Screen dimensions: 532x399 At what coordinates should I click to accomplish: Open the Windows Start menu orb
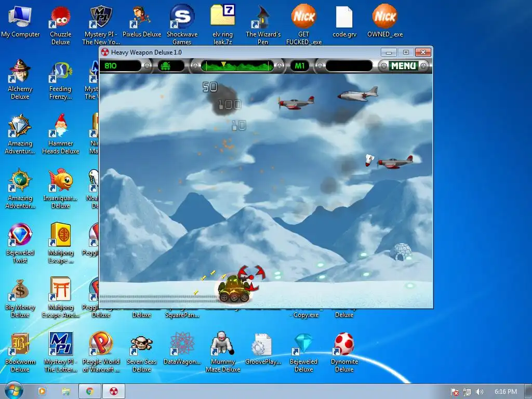(x=14, y=391)
